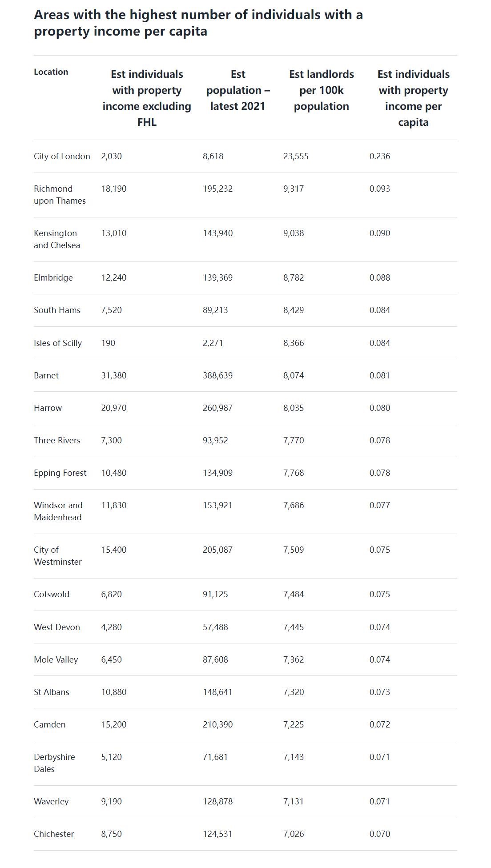Viewport: 491px width, 868px height.
Task: Click City of Westminster's population 205,087
Action: pyautogui.click(x=217, y=550)
